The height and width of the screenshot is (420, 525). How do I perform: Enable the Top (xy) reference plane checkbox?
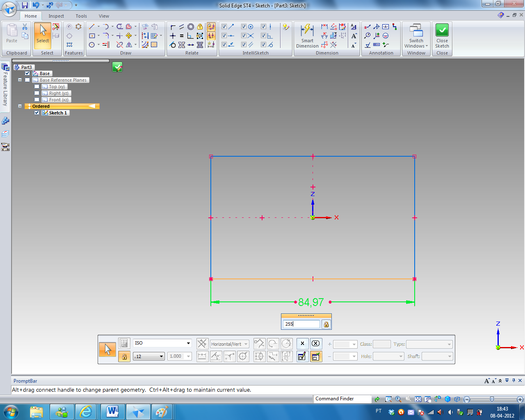[37, 87]
